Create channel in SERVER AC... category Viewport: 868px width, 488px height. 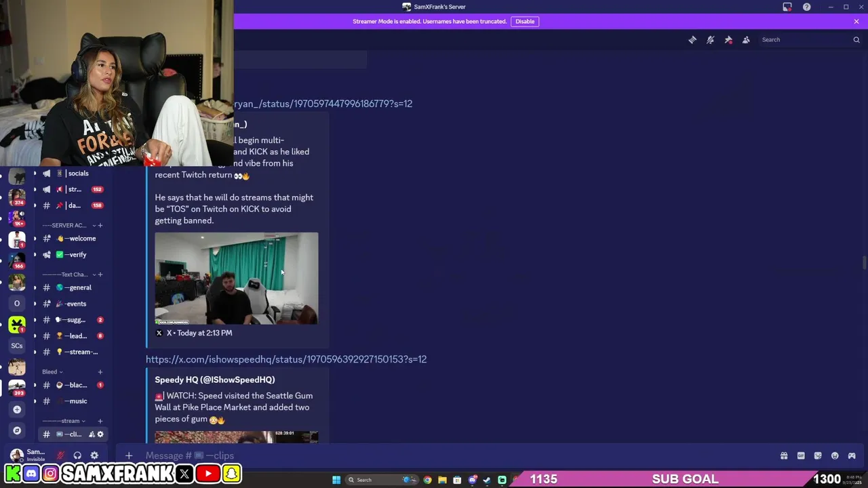(100, 225)
